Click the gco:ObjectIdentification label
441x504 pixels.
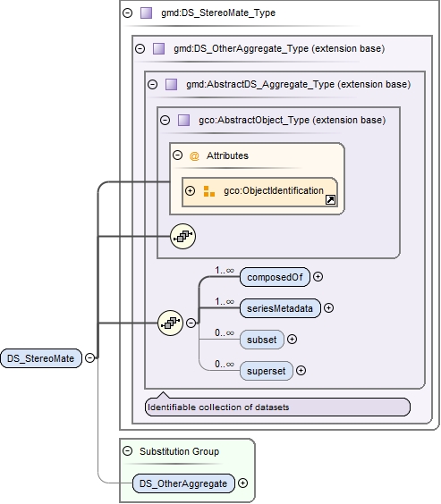[x=274, y=190]
